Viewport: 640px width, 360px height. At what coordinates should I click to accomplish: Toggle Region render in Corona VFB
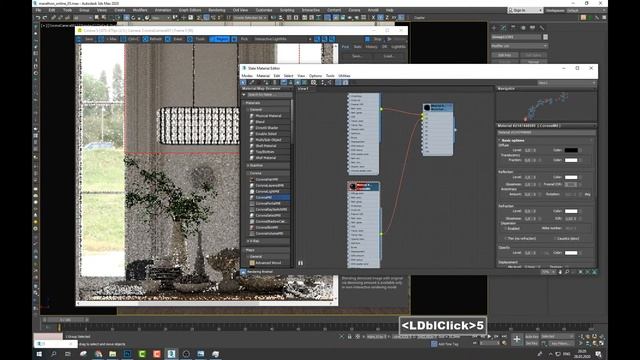(x=219, y=39)
